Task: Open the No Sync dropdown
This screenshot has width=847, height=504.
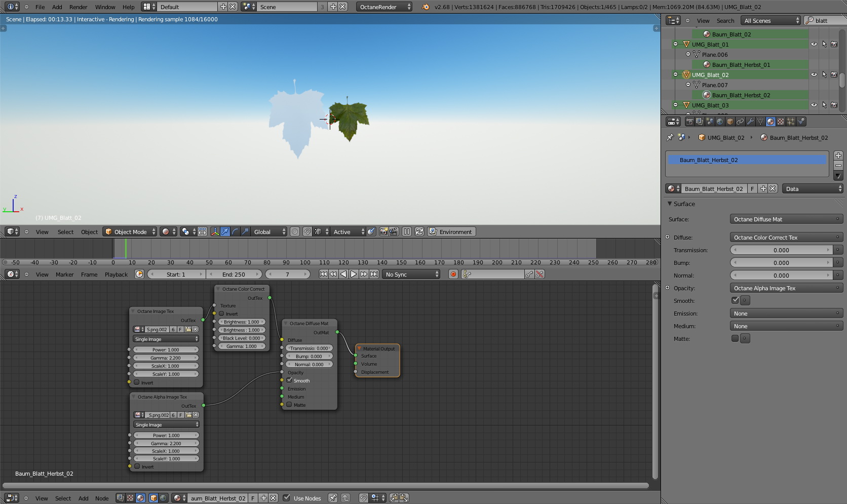Action: (411, 274)
